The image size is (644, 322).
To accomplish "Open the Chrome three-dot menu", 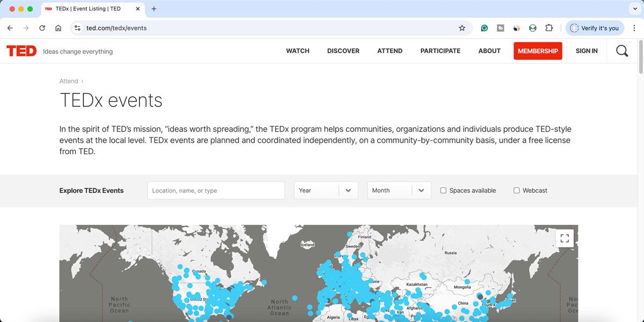I will click(634, 28).
